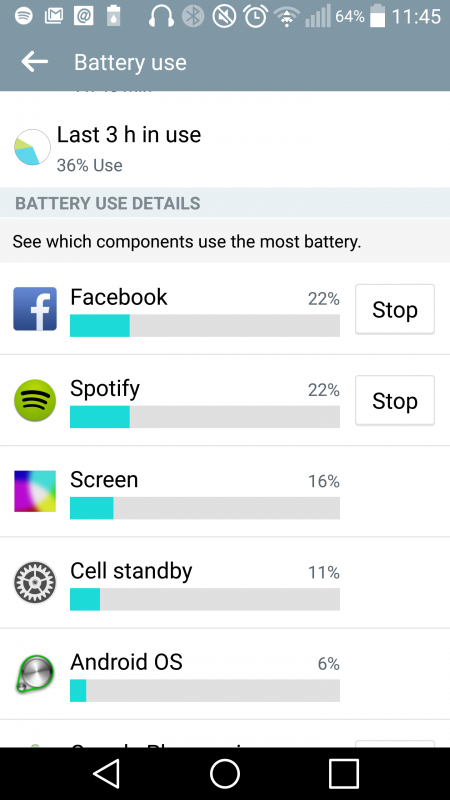Tap the Android back navigation triangle
450x800 pixels.
106,774
